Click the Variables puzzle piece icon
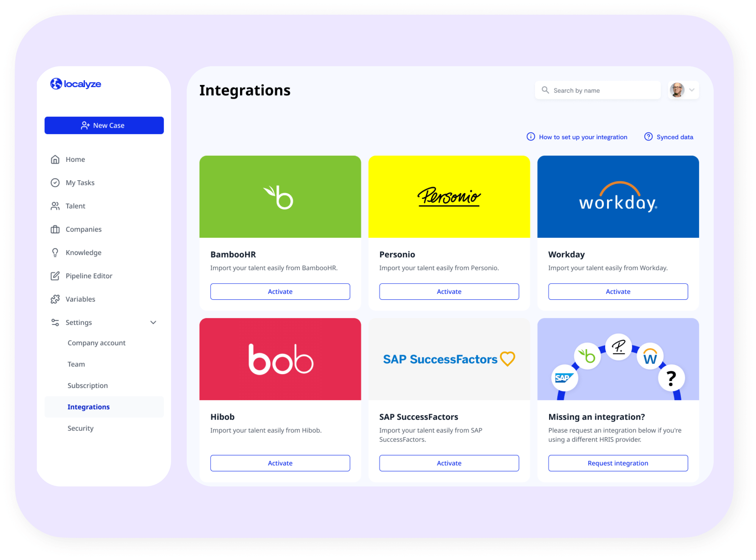The width and height of the screenshot is (756, 560). [55, 299]
